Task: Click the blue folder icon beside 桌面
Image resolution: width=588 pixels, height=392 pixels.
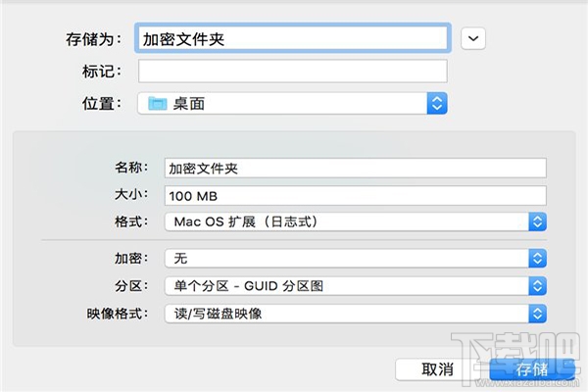Action: click(157, 102)
